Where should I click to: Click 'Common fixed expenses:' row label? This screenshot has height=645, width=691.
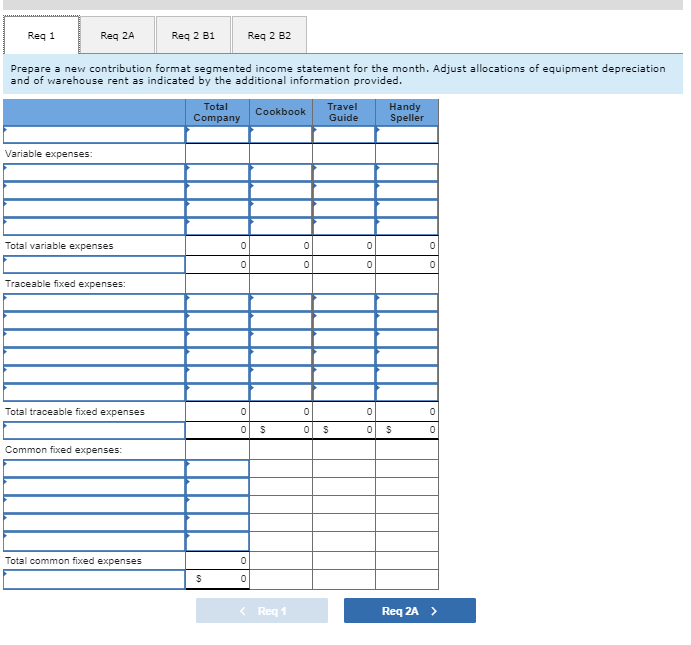coord(63,450)
